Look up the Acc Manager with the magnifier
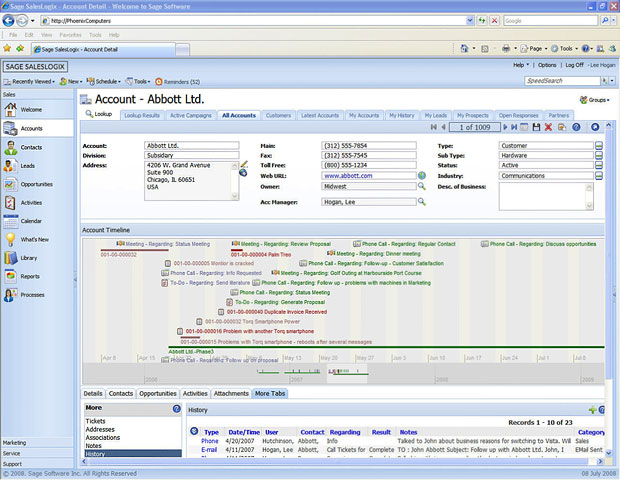 tap(422, 202)
